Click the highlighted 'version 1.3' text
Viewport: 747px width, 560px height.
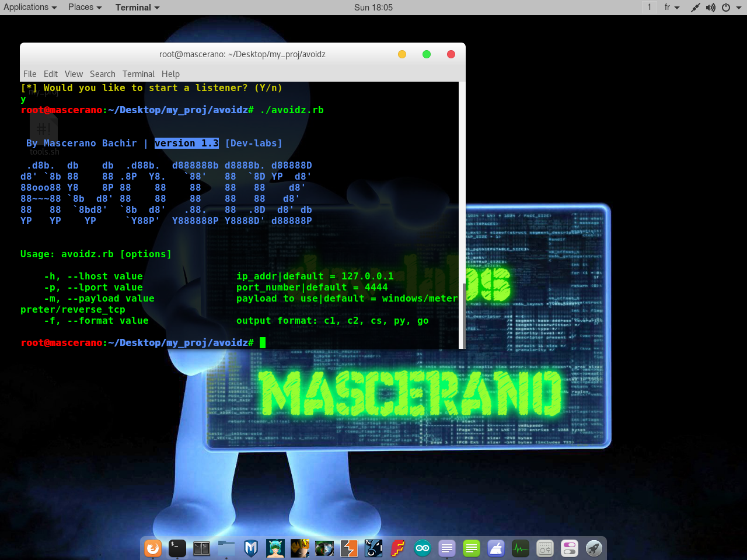(187, 143)
